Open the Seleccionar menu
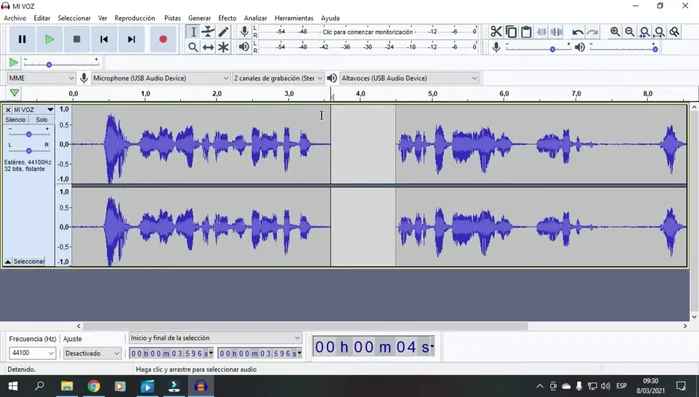699x397 pixels. pos(74,18)
